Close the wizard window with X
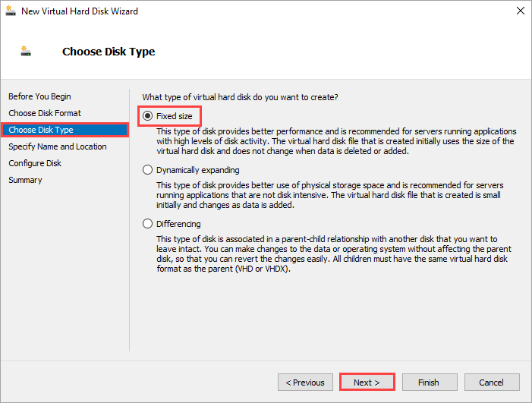The width and height of the screenshot is (532, 403). [520, 11]
